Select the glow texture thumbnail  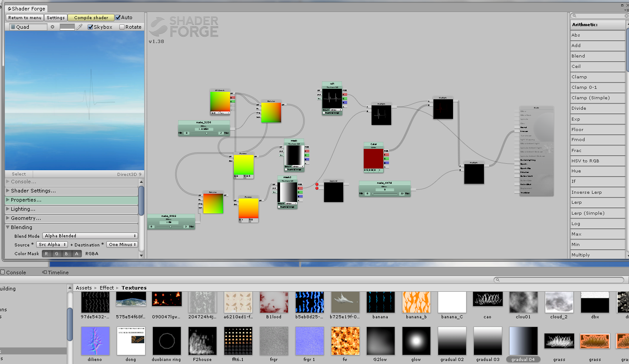click(416, 341)
